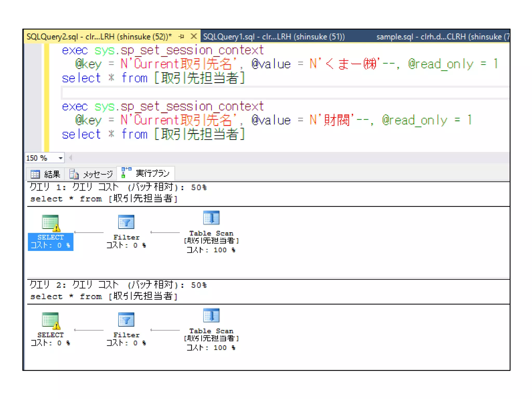Viewport: 532px width, 399px height.
Task: Open the メッセージ messages tab
Action: coord(91,174)
